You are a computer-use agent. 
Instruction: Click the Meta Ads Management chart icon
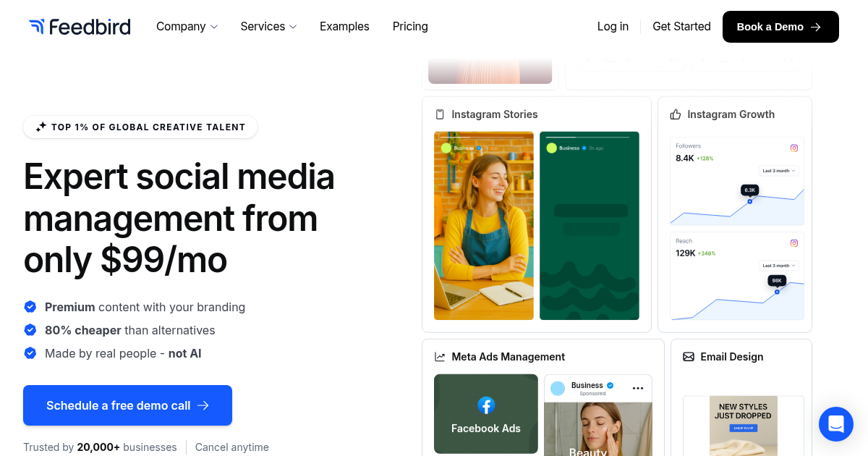(440, 357)
